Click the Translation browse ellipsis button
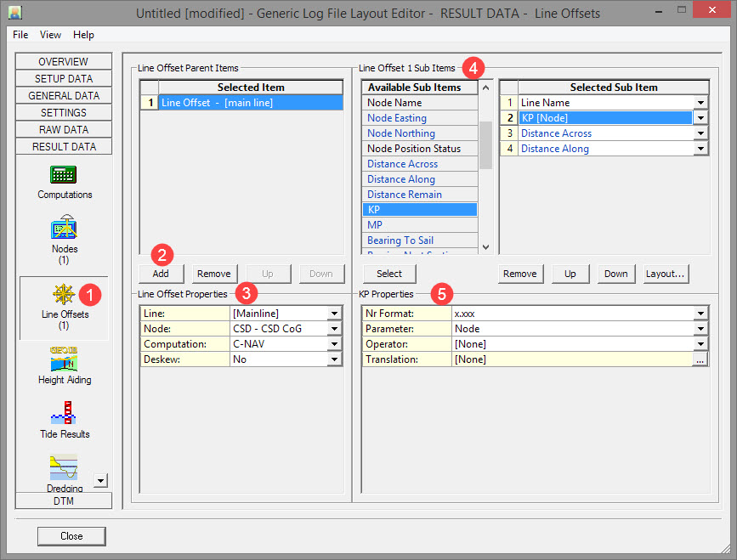 [x=700, y=359]
